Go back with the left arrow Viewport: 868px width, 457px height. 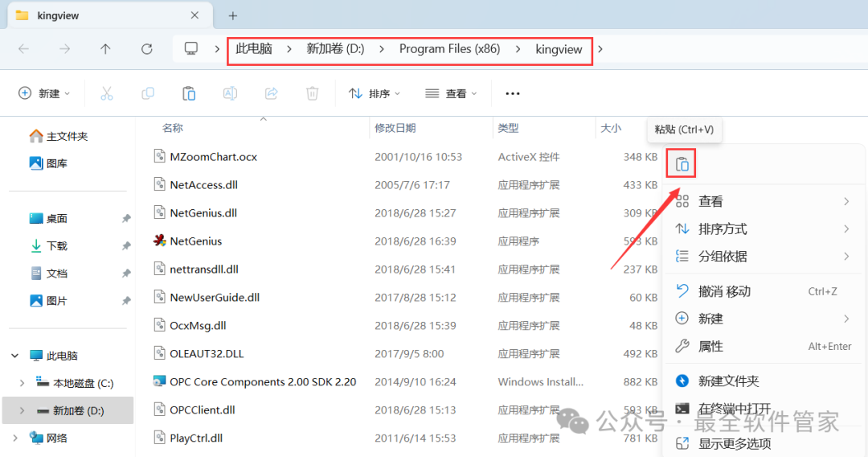point(24,49)
